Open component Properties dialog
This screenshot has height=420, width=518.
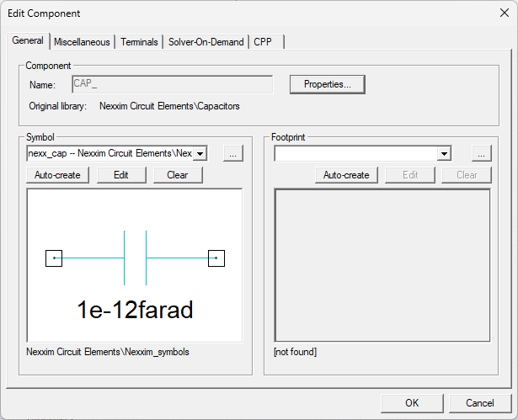[x=328, y=84]
